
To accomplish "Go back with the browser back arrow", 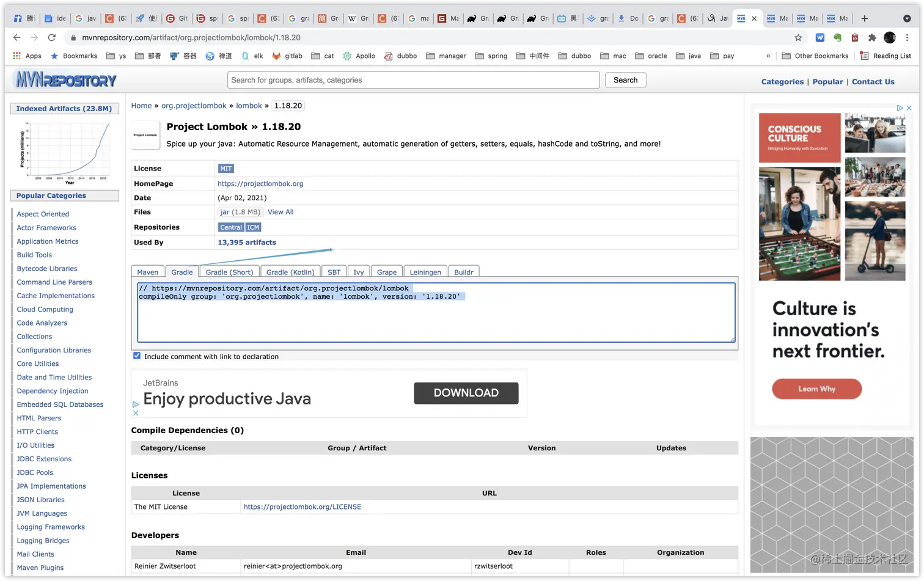I will pos(16,37).
